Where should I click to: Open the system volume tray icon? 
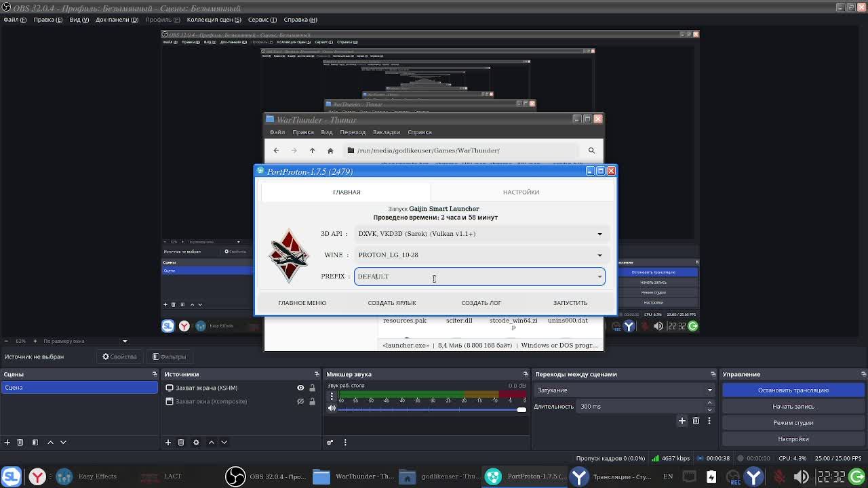pos(802,476)
